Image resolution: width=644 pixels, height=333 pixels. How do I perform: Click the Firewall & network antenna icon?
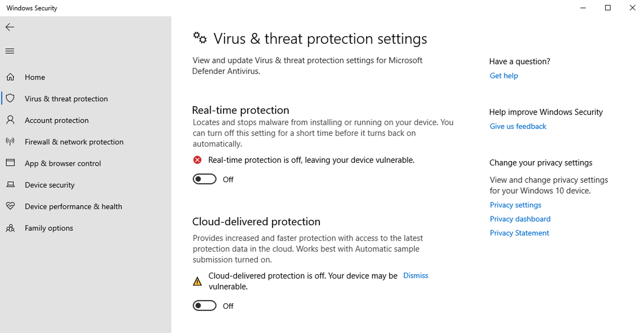[x=10, y=141]
